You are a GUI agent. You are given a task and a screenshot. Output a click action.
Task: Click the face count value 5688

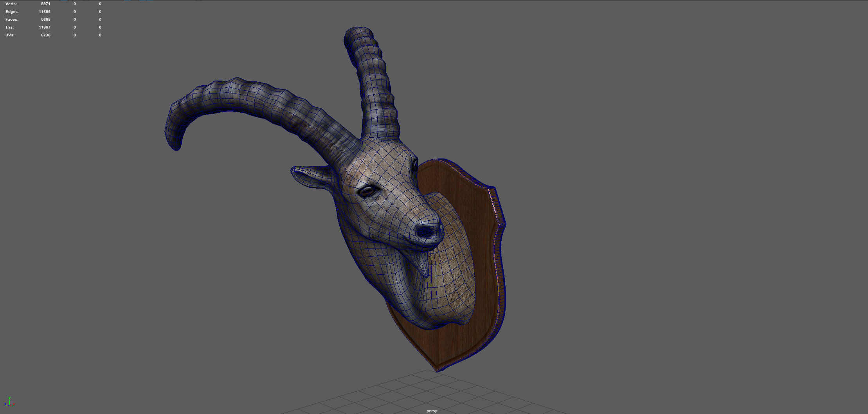[x=45, y=20]
